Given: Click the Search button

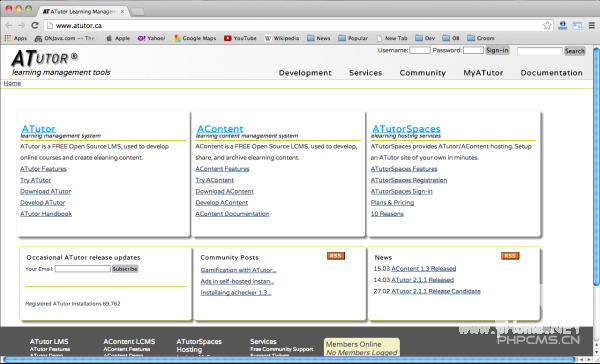Looking at the screenshot, I should pyautogui.click(x=574, y=51).
